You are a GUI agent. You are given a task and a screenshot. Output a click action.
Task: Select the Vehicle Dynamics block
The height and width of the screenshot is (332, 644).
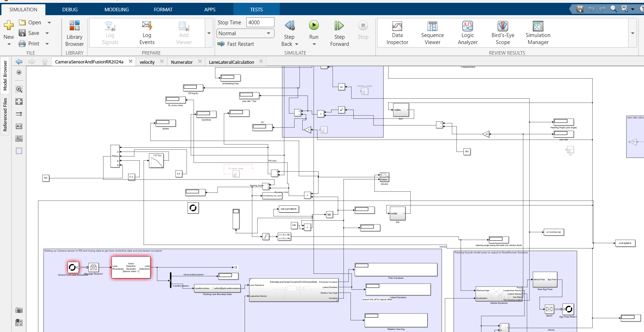click(499, 294)
